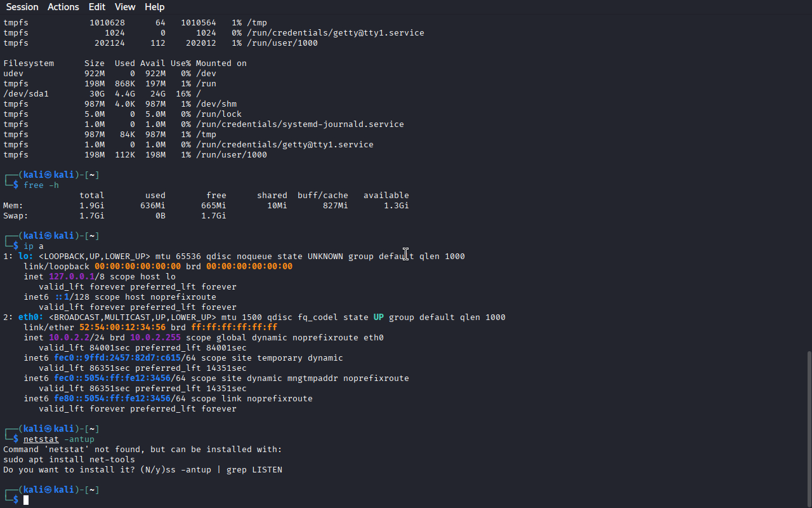The height and width of the screenshot is (508, 812).
Task: Click 'sudo apt install net-tools' suggestion line
Action: point(69,459)
